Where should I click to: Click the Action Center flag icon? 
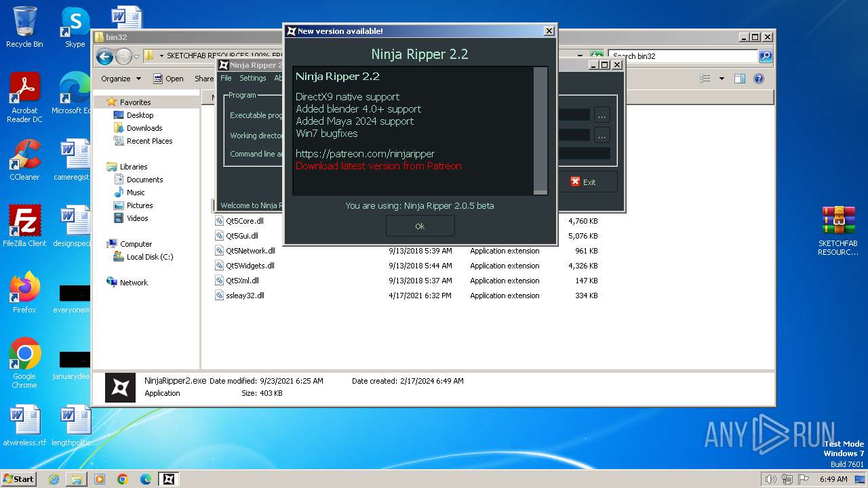tap(803, 479)
